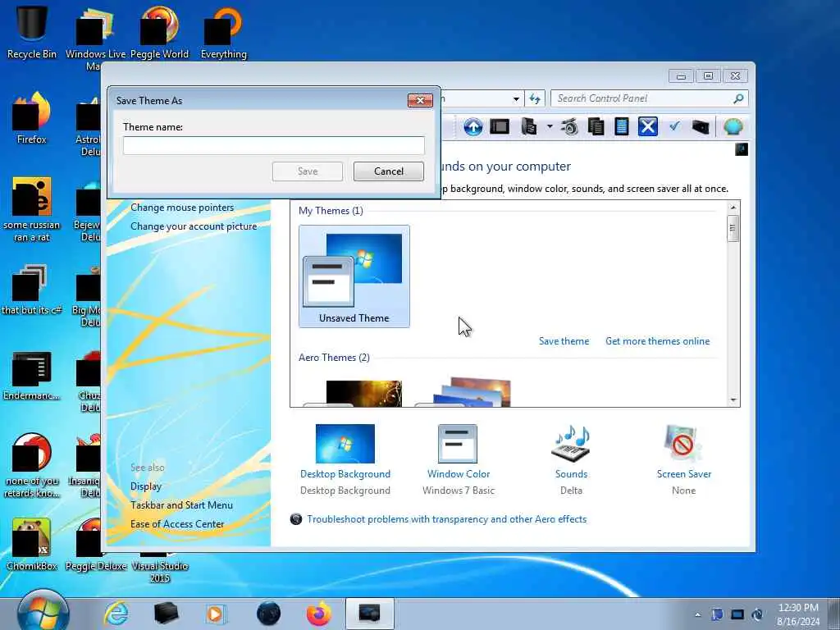Click the themes list scrollbar thumb
The image size is (840, 630).
pyautogui.click(x=733, y=228)
